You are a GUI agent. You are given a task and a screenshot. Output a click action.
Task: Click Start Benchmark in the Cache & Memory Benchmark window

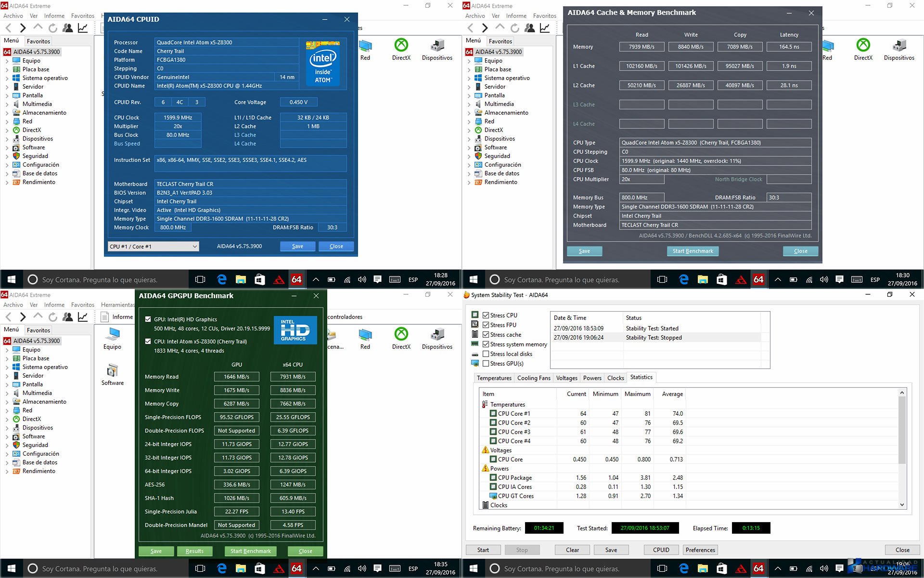point(693,251)
